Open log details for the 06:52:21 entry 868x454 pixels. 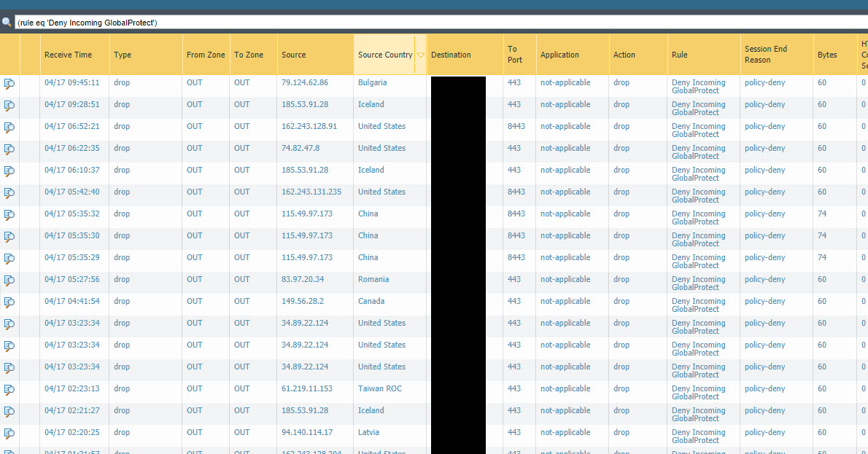point(9,128)
